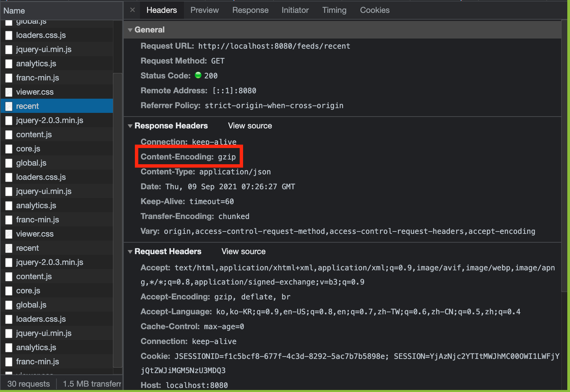570x392 pixels.
Task: Click the document icon beside viewer.css
Action: pyautogui.click(x=9, y=92)
